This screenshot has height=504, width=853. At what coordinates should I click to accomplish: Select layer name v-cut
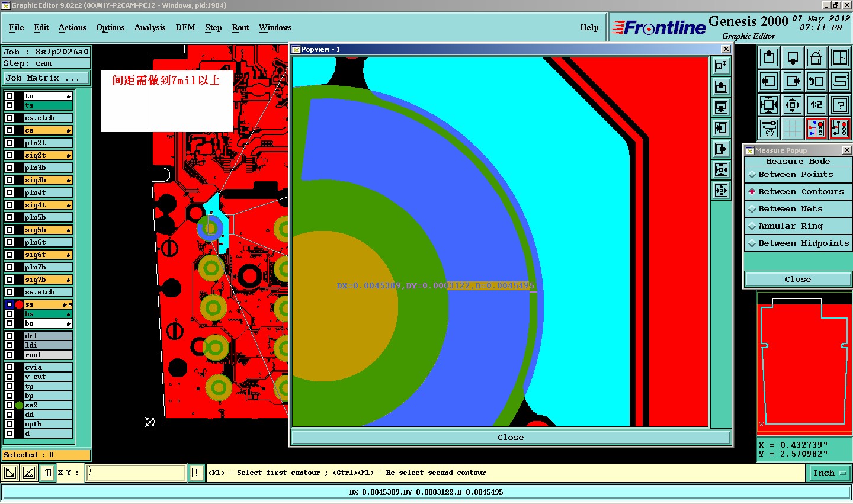point(48,377)
